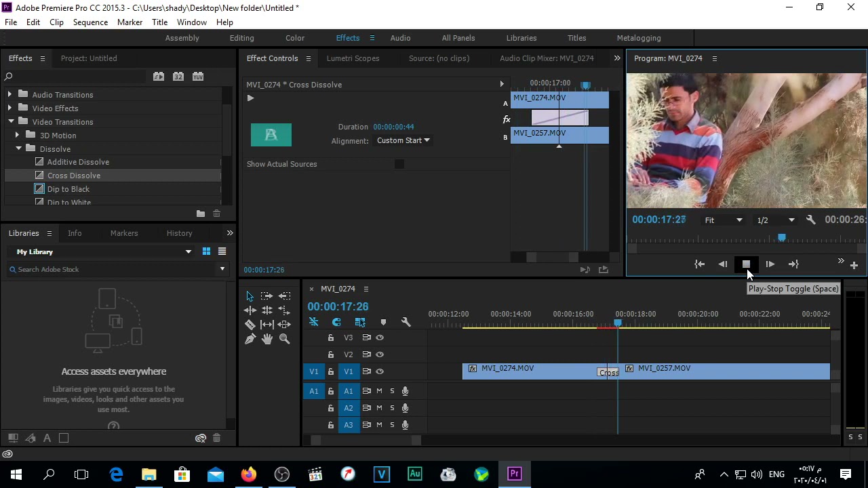The width and height of the screenshot is (868, 488).
Task: Select the Selection arrow tool
Action: [250, 296]
